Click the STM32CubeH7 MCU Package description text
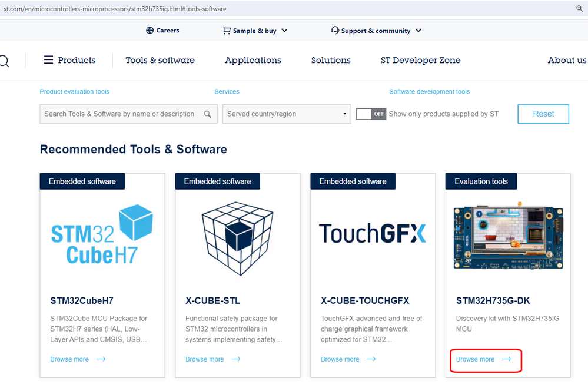The height and width of the screenshot is (384, 588). [x=99, y=329]
